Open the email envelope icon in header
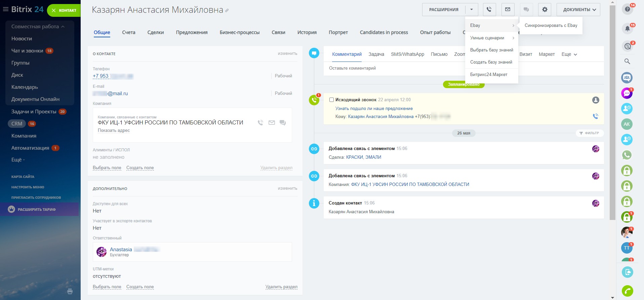This screenshot has height=300, width=644. pyautogui.click(x=508, y=9)
